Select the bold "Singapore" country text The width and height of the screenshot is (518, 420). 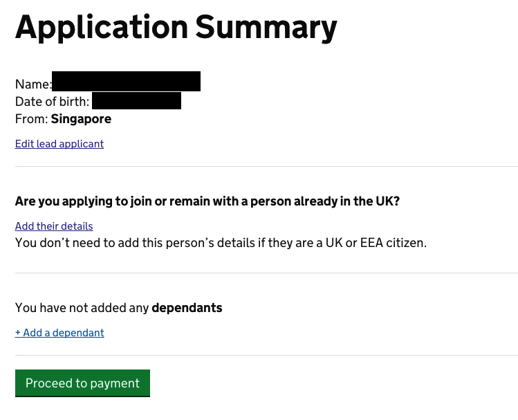[81, 119]
